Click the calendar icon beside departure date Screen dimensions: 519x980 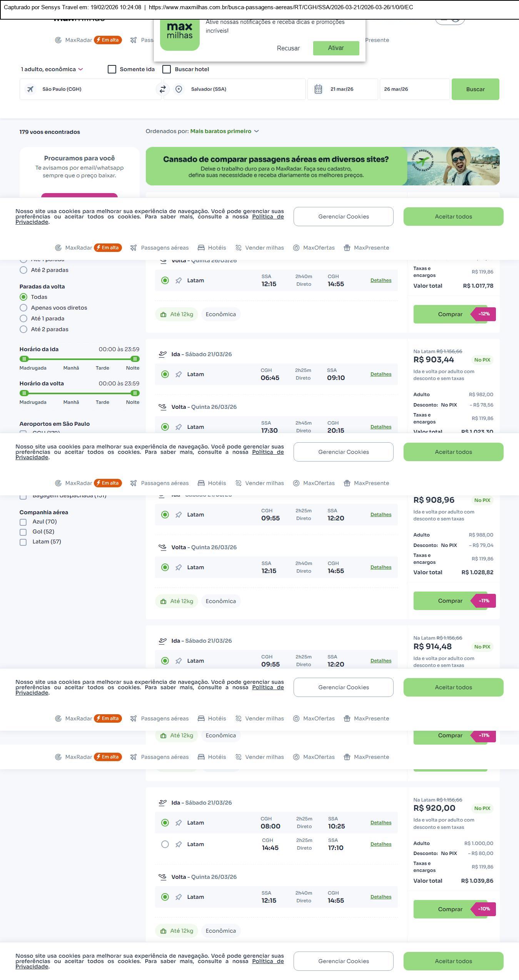click(x=318, y=89)
